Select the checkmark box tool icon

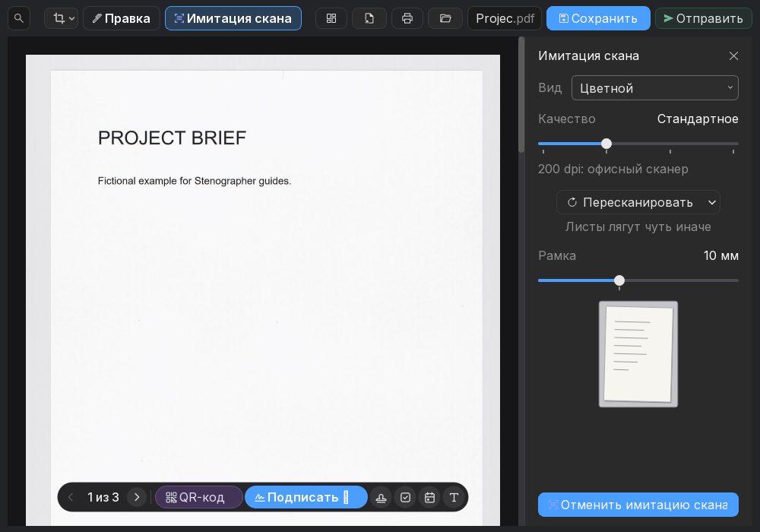click(405, 498)
